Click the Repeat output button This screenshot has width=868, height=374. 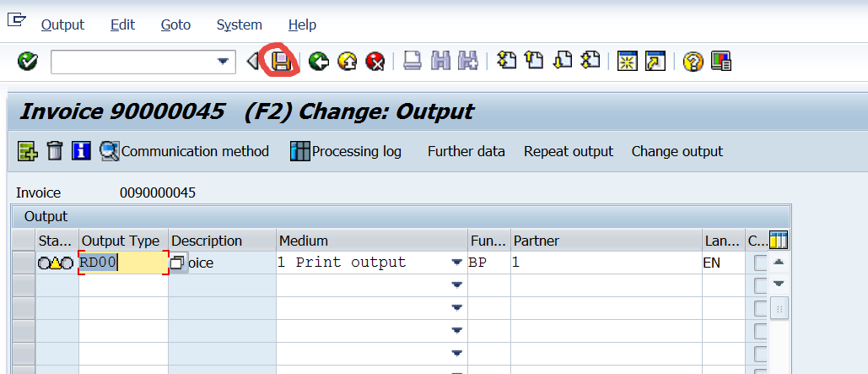coord(569,152)
